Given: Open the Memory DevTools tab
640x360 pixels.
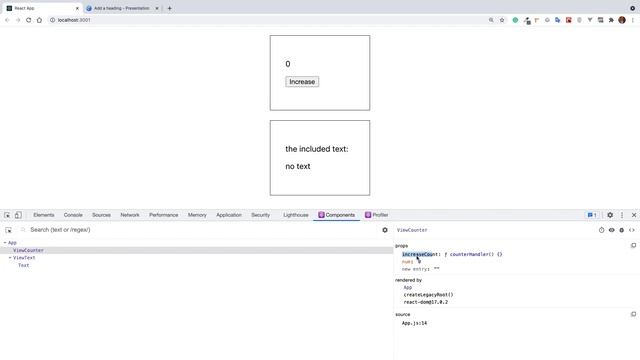Looking at the screenshot, I should pos(197,215).
